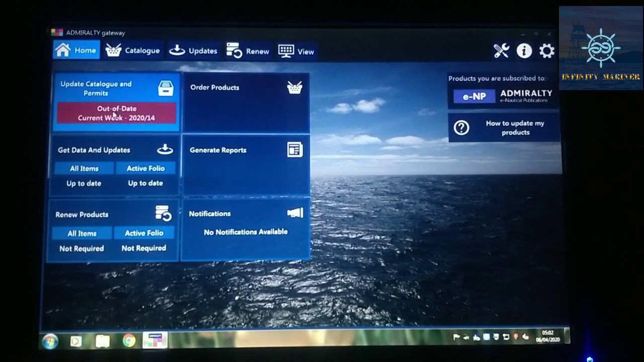644x362 pixels.
Task: Go to the Home tab
Action: coord(76,50)
